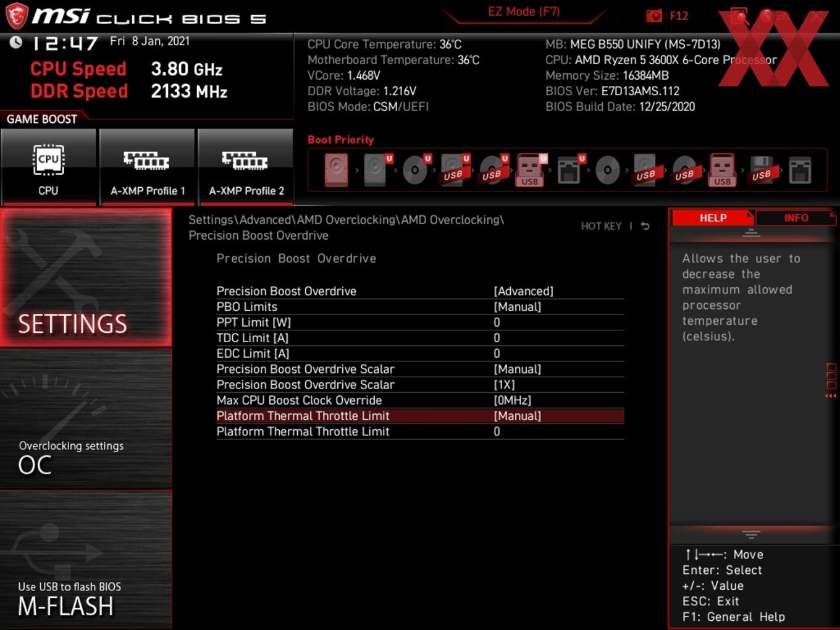Click the help panel lower scroll handle

(751, 534)
